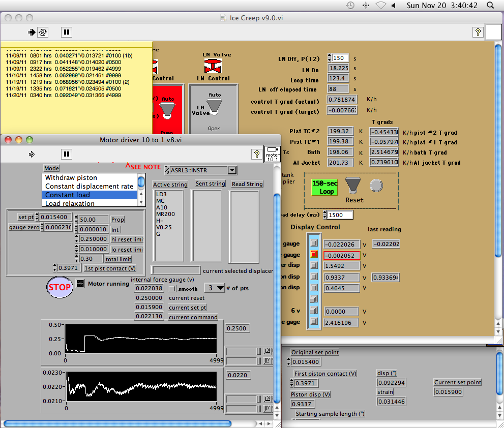Pause the Ice Creep VI execution
This screenshot has height=428, width=504.
67,32
